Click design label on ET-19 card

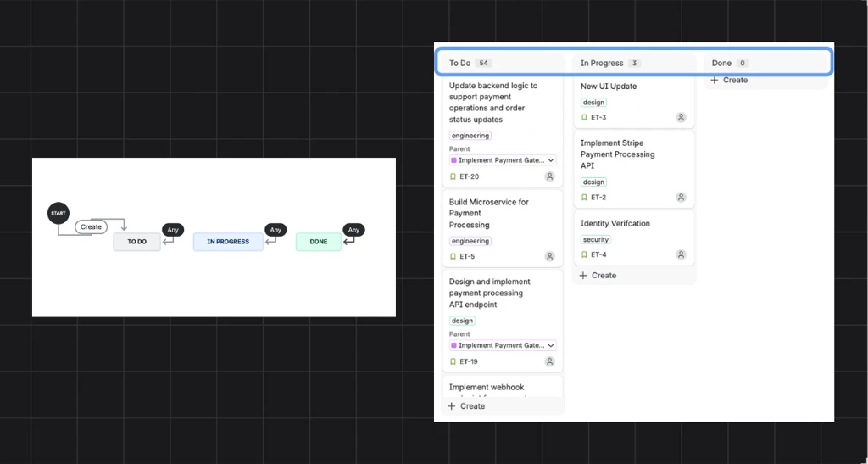462,321
